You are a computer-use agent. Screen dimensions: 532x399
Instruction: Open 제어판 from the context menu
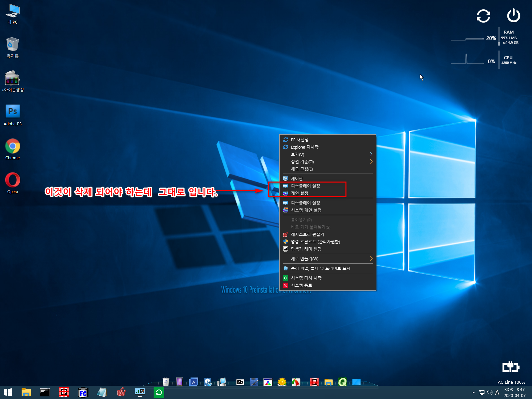328,179
